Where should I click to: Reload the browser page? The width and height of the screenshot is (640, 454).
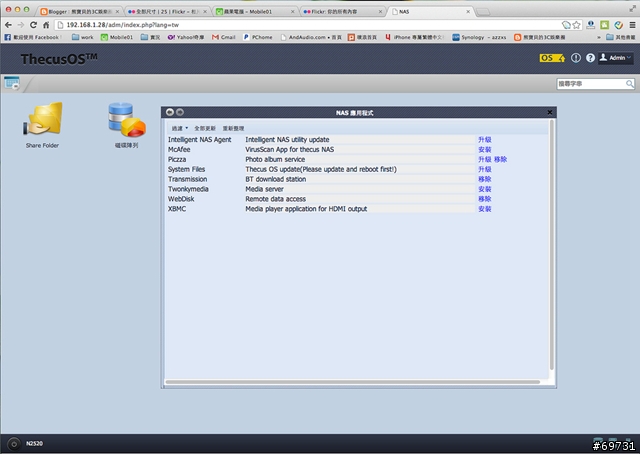(x=33, y=25)
